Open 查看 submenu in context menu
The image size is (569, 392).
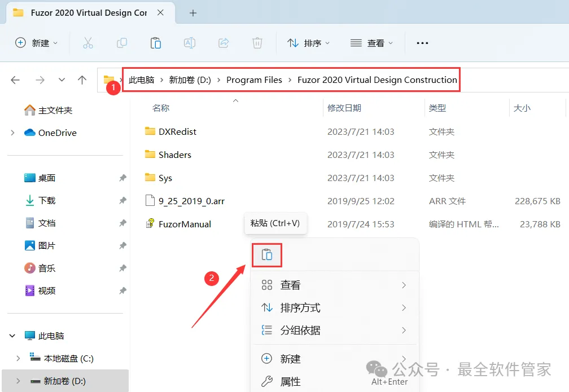coord(334,285)
